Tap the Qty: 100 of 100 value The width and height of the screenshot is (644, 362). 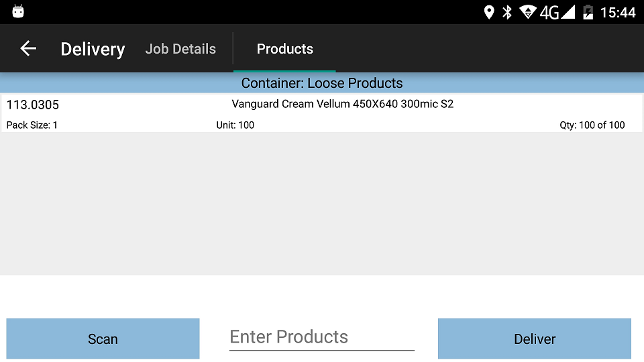tap(592, 125)
